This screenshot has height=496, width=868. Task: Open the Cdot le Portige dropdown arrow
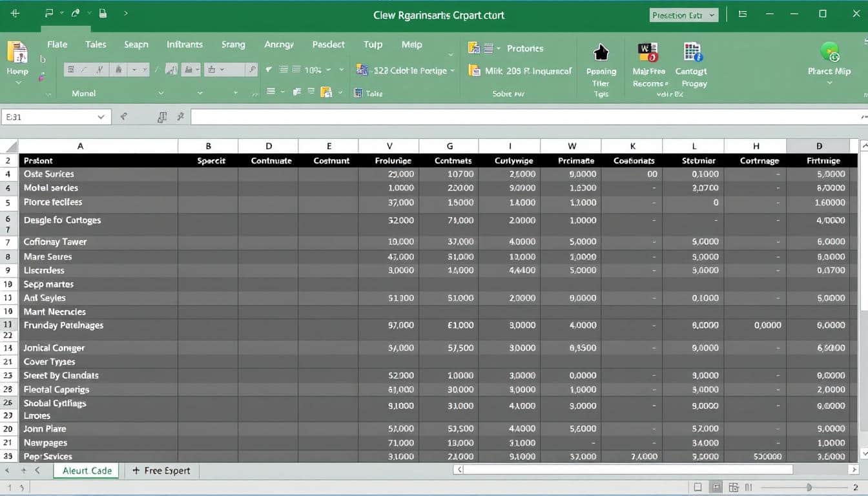coord(452,71)
